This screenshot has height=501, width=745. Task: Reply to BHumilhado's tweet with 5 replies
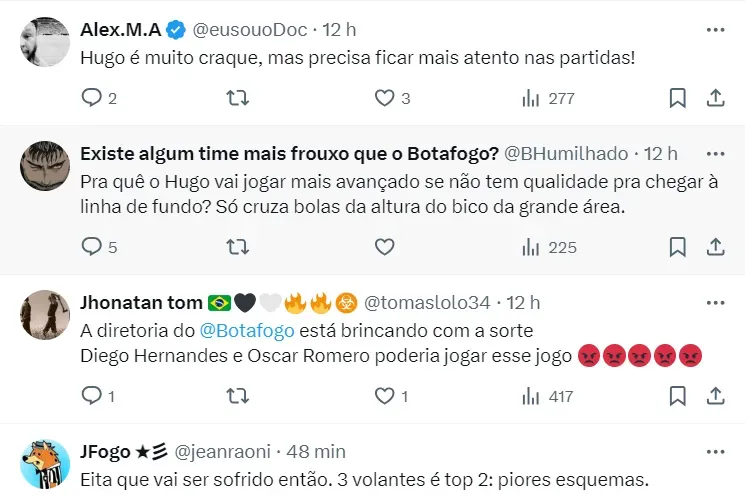91,246
